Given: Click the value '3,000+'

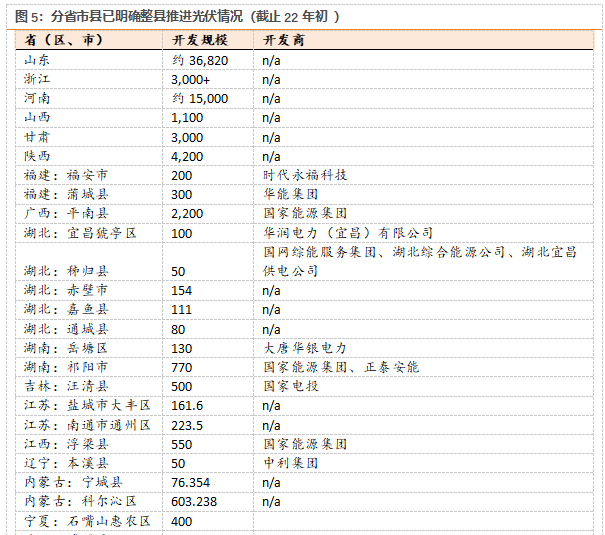Looking at the screenshot, I should point(191,80).
